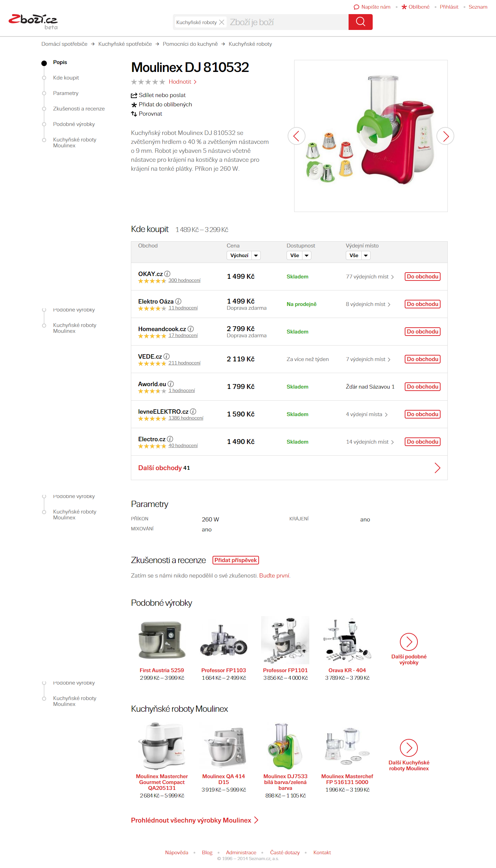496x868 pixels.
Task: Open the Orava KR - 404 product thumbnail
Action: (347, 640)
